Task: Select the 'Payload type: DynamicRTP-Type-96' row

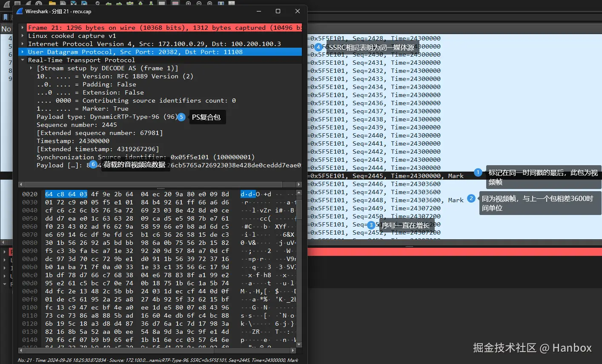Action: (106, 117)
